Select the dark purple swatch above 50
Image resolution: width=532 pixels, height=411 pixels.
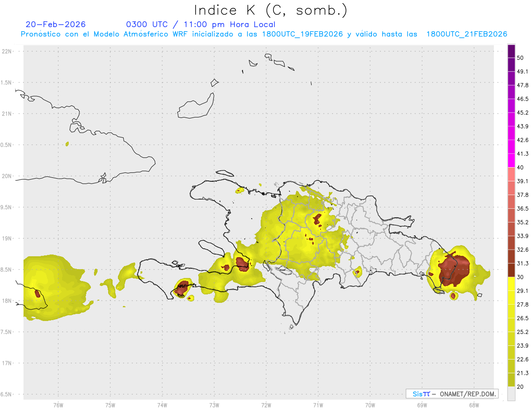pos(511,51)
